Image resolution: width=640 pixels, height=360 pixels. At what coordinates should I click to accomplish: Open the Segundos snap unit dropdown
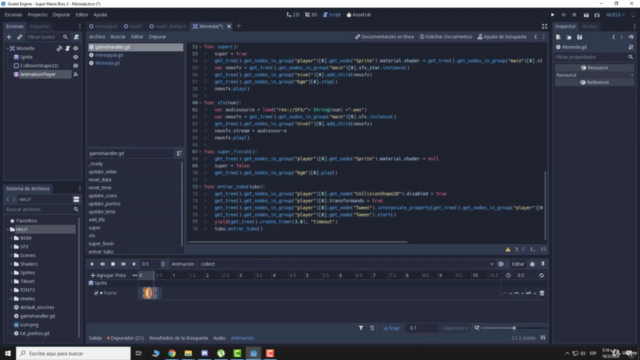(x=455, y=328)
